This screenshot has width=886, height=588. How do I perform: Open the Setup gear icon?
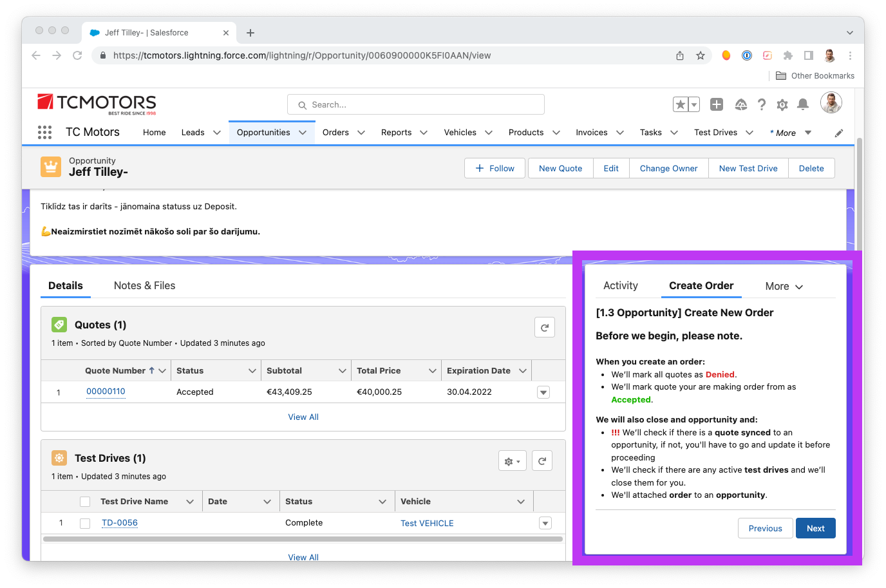tap(782, 104)
